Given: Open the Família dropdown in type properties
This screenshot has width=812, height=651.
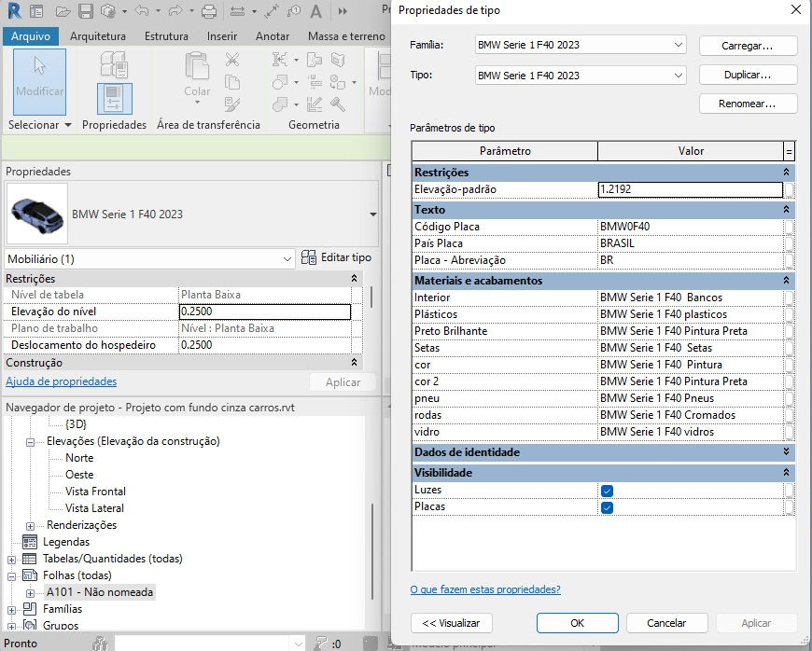Looking at the screenshot, I should 679,45.
